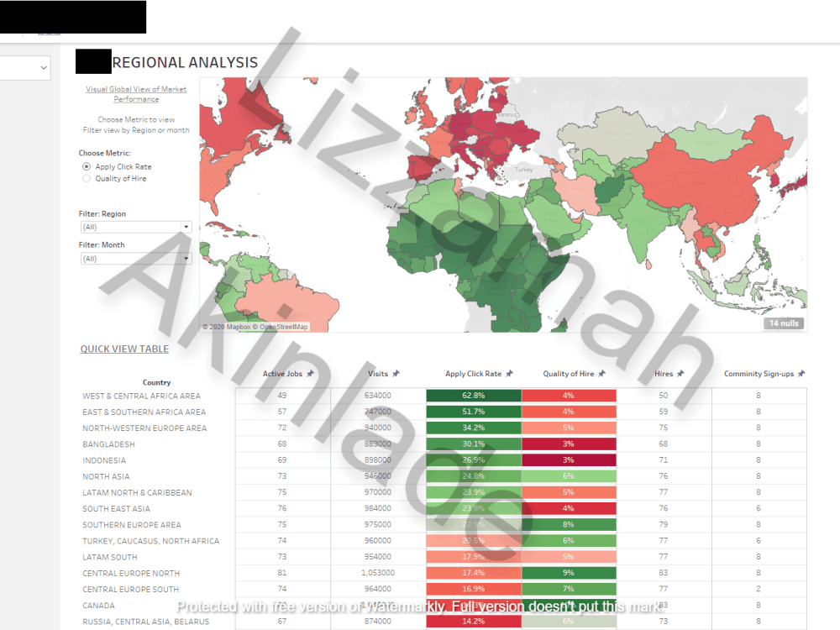This screenshot has width=840, height=630.
Task: Click the 51.7% Apply Click Rate cell
Action: [x=474, y=412]
